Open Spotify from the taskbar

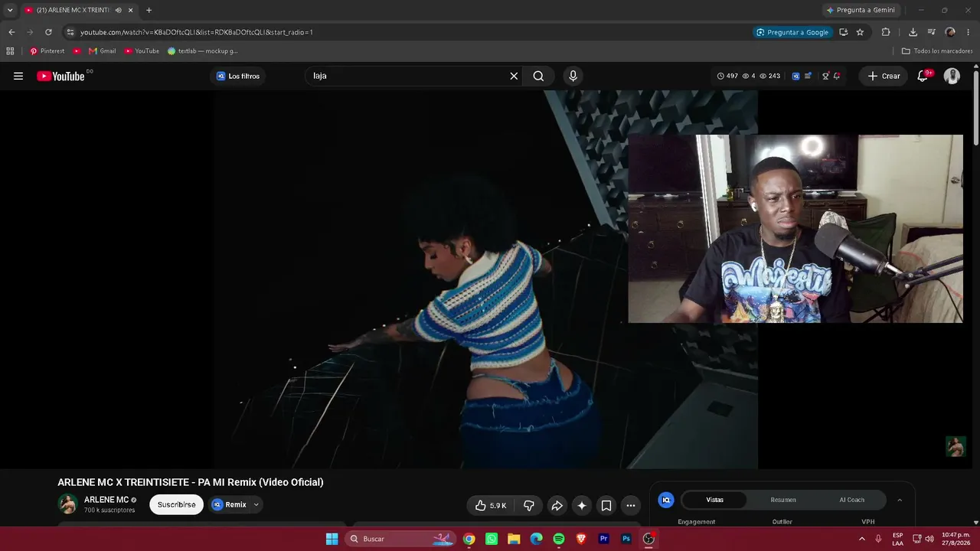[559, 539]
